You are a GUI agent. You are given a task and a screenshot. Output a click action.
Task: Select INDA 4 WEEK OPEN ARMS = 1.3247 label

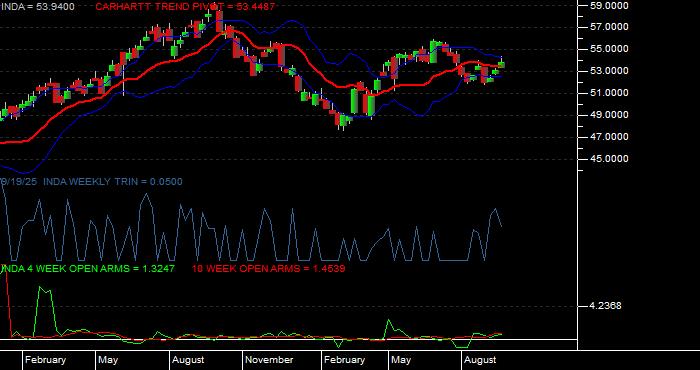(x=87, y=269)
